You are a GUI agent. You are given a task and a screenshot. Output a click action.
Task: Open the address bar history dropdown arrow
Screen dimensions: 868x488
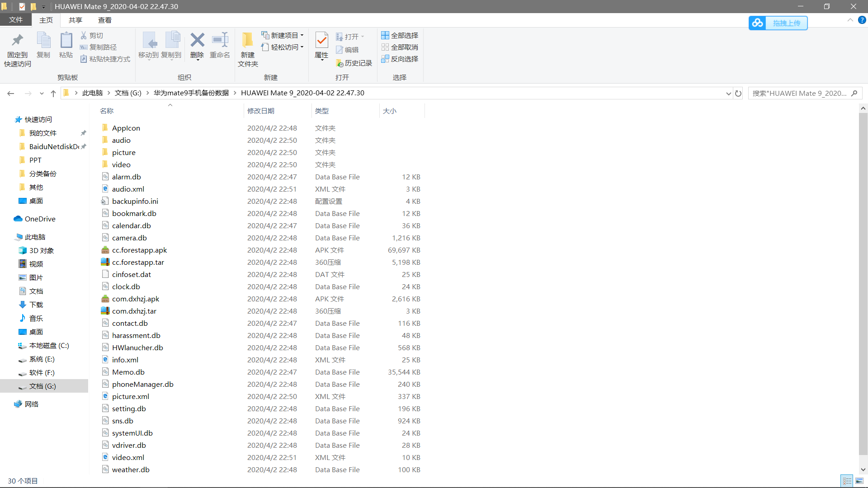pos(728,94)
